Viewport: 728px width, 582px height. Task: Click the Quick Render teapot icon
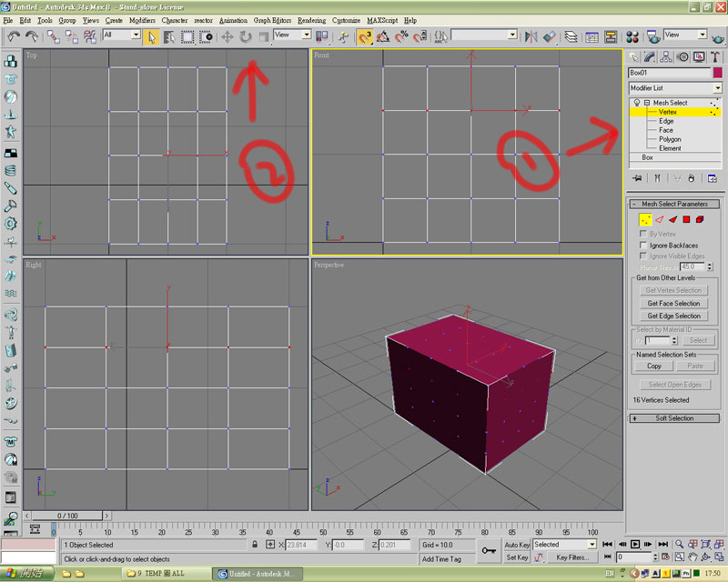(x=718, y=38)
